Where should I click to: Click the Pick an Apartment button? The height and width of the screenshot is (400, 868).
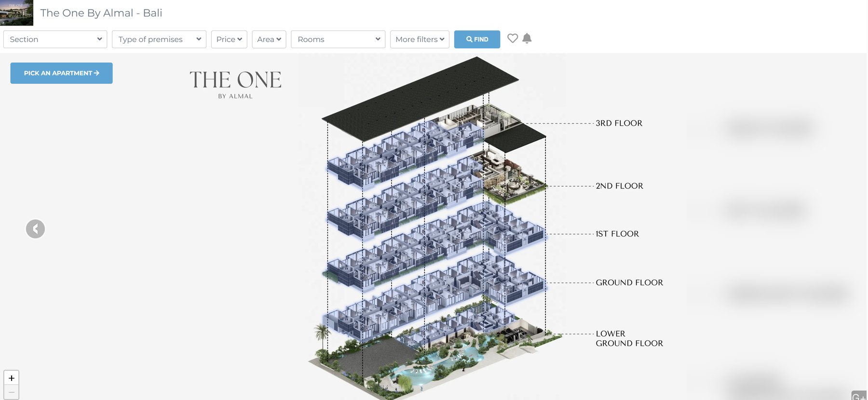[x=62, y=73]
